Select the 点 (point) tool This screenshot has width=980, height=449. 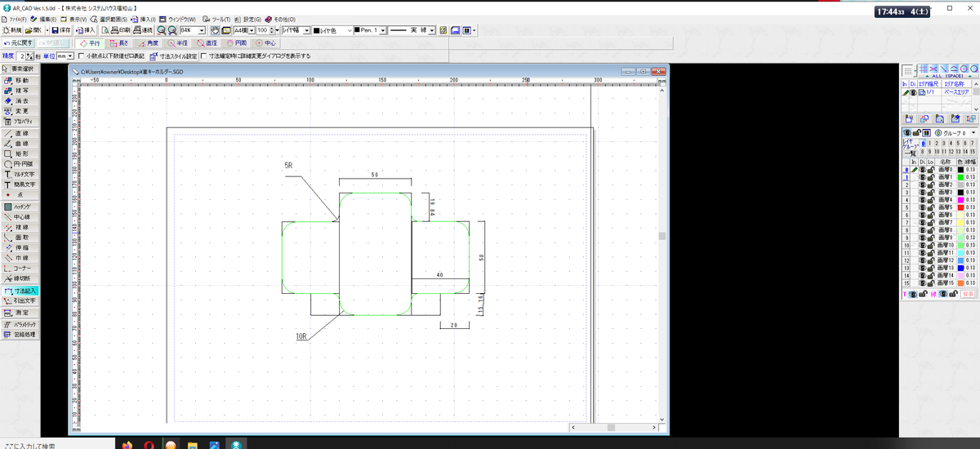tap(20, 195)
